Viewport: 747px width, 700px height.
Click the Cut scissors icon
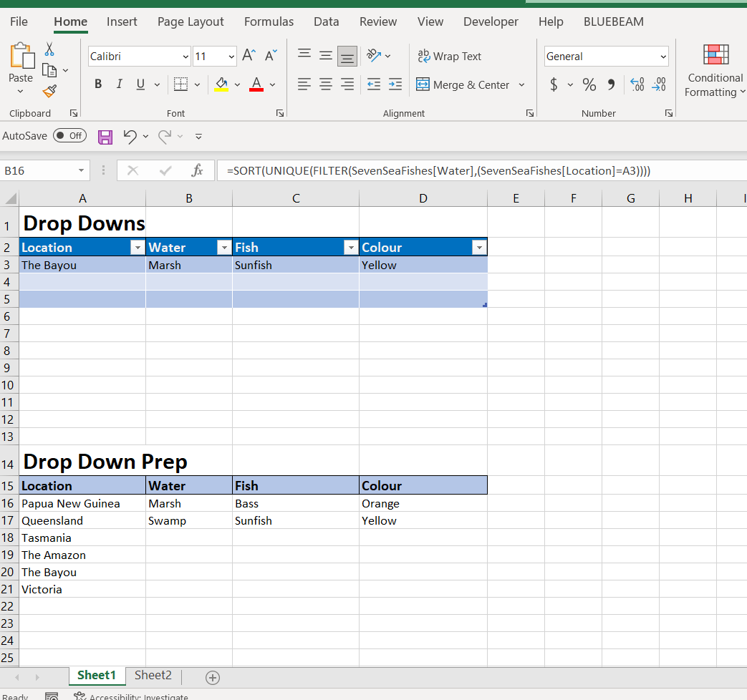coord(49,49)
